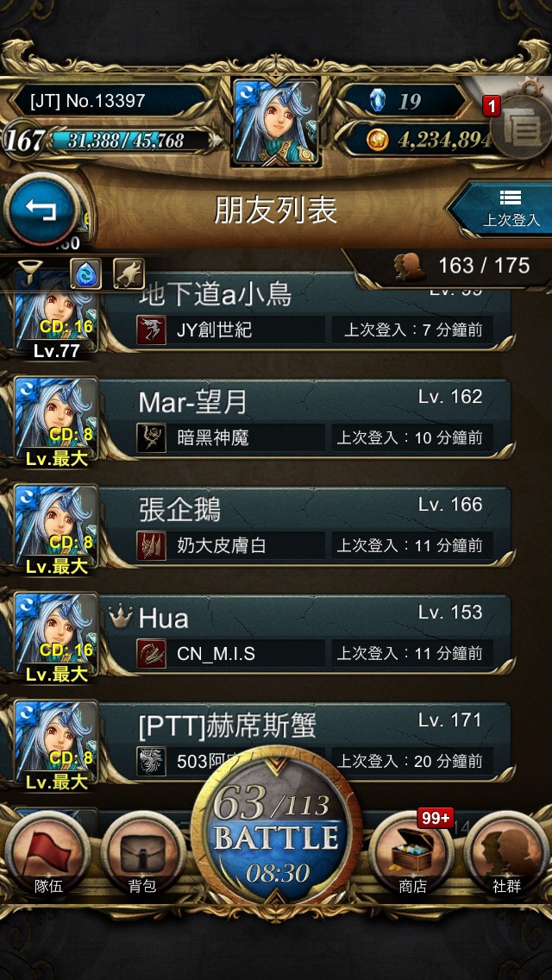Select friend 張企鵝 entry
Viewport: 552px width, 980px height.
pos(262,527)
